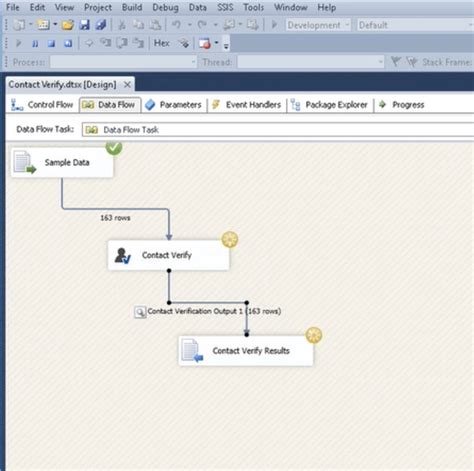Viewport: 474px width, 471px height.
Task: Click the Breakpoints window icon
Action: click(205, 43)
